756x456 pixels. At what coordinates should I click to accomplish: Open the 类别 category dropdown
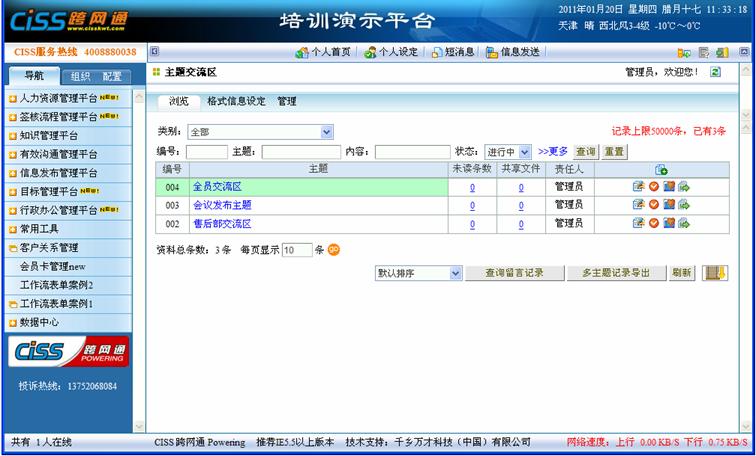(x=259, y=132)
